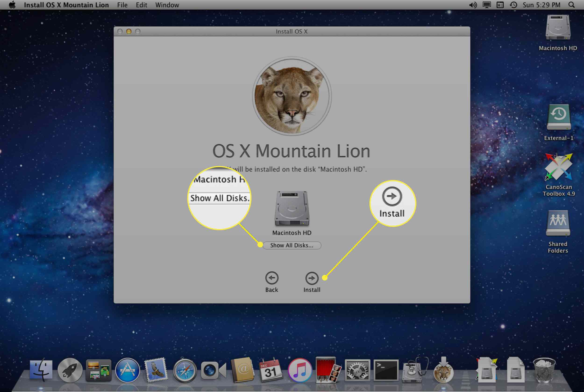The image size is (584, 392).
Task: Select Macintosh HD desktop drive icon
Action: [x=558, y=28]
